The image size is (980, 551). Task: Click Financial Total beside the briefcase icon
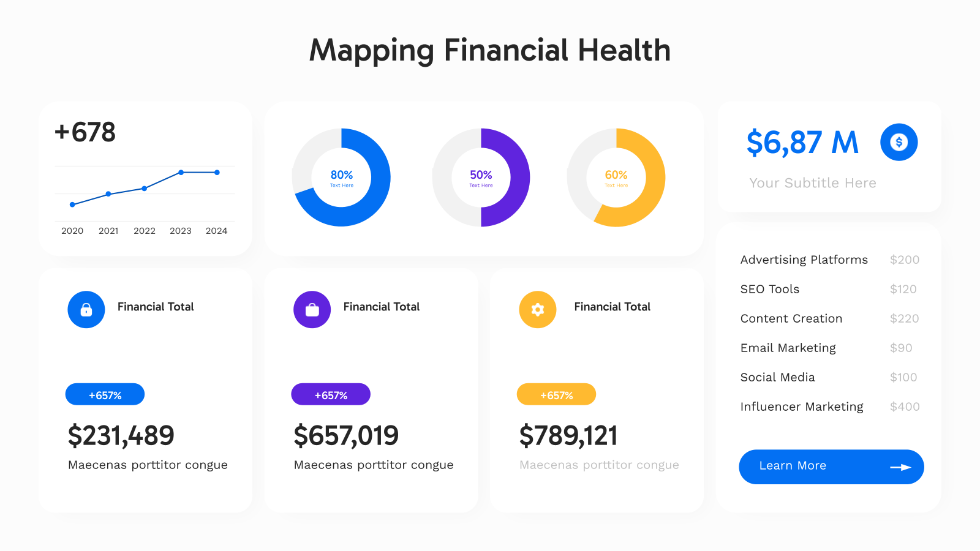point(382,307)
